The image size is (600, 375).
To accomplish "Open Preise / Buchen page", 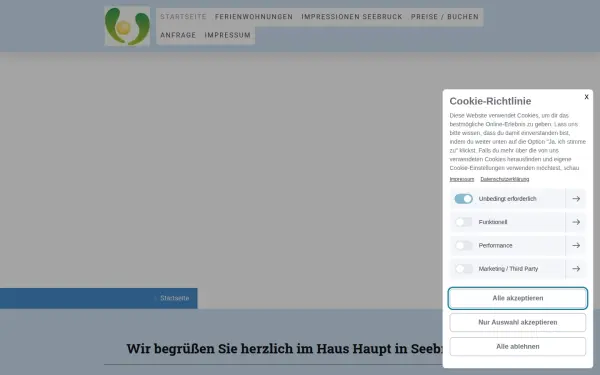I will tap(445, 17).
